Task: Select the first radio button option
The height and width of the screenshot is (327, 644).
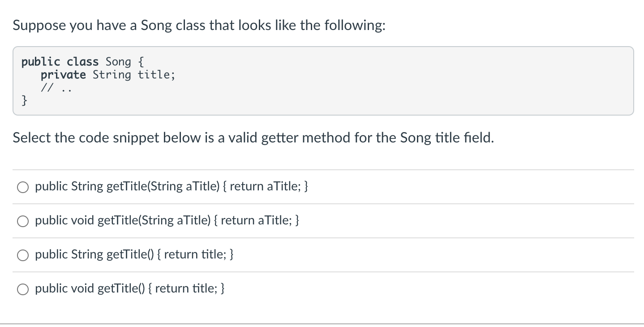Action: click(23, 187)
